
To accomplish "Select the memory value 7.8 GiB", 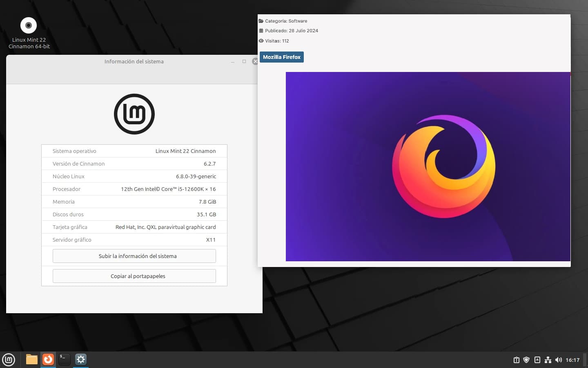I will click(x=207, y=202).
